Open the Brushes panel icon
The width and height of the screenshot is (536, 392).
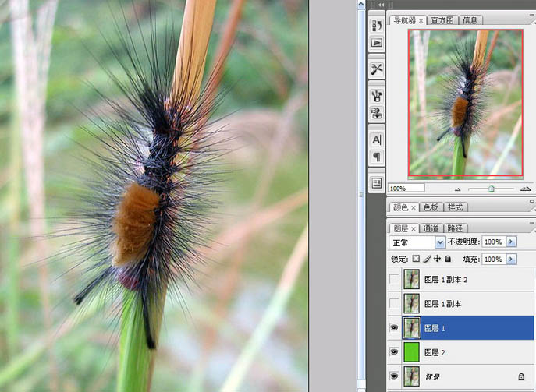click(x=377, y=95)
